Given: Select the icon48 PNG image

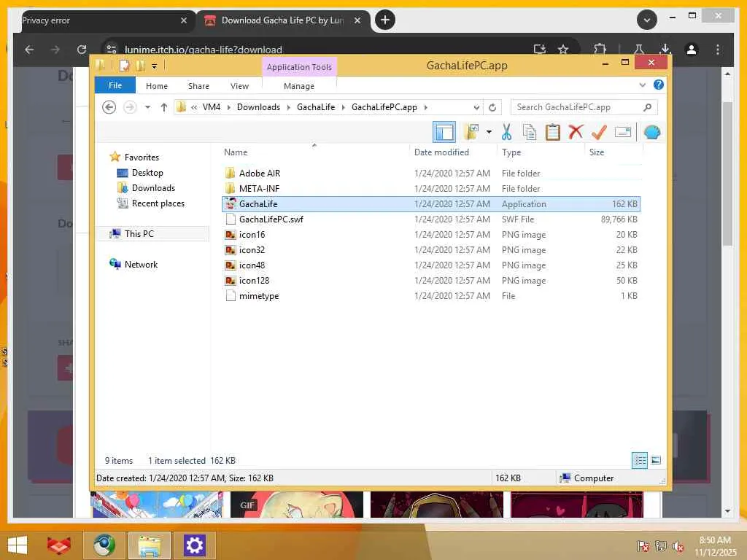Looking at the screenshot, I should click(x=431, y=265).
